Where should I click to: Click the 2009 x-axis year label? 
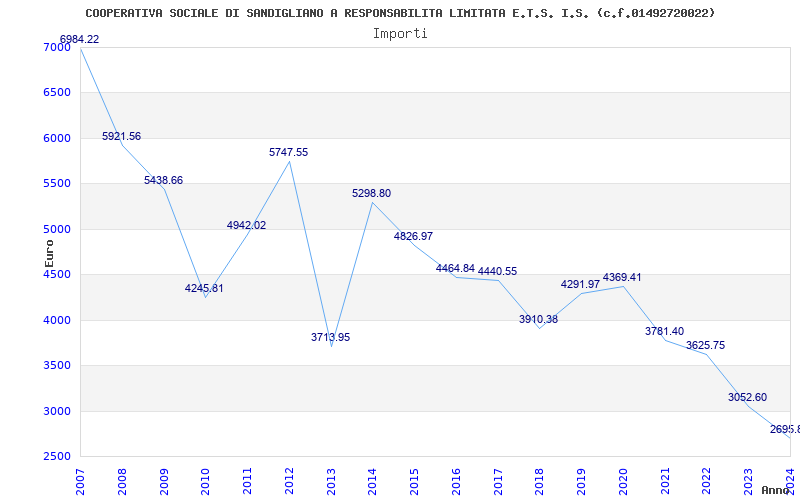click(164, 482)
